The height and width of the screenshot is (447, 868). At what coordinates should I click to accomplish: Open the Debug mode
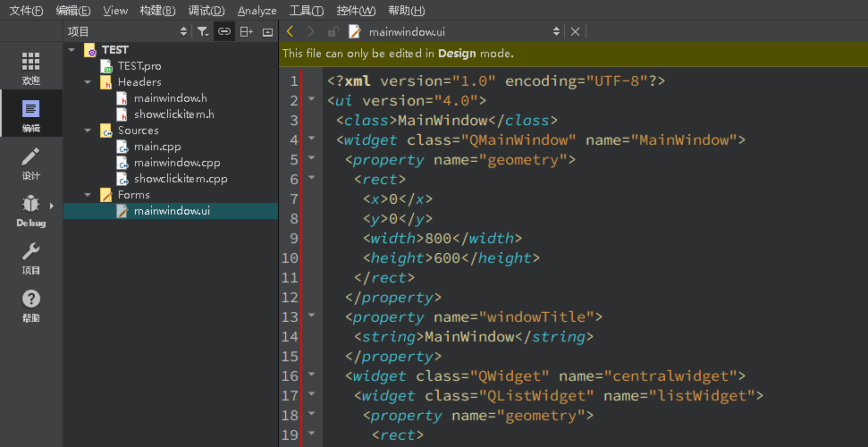31,211
